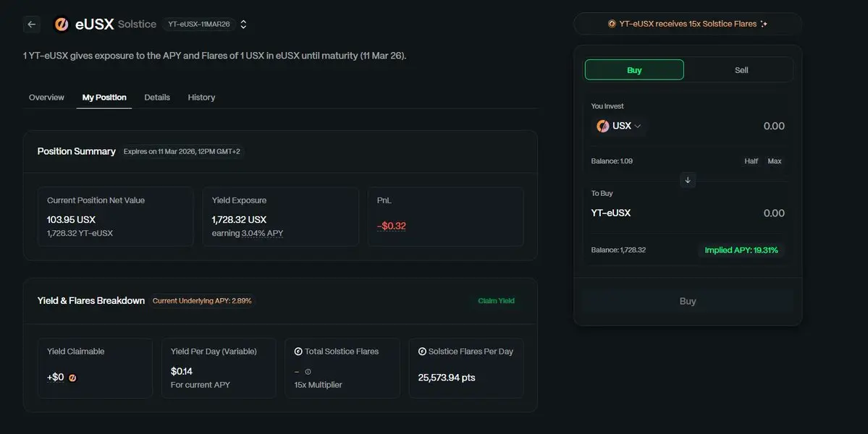The width and height of the screenshot is (868, 434).
Task: Click the eUSX token logo
Action: coord(62,24)
